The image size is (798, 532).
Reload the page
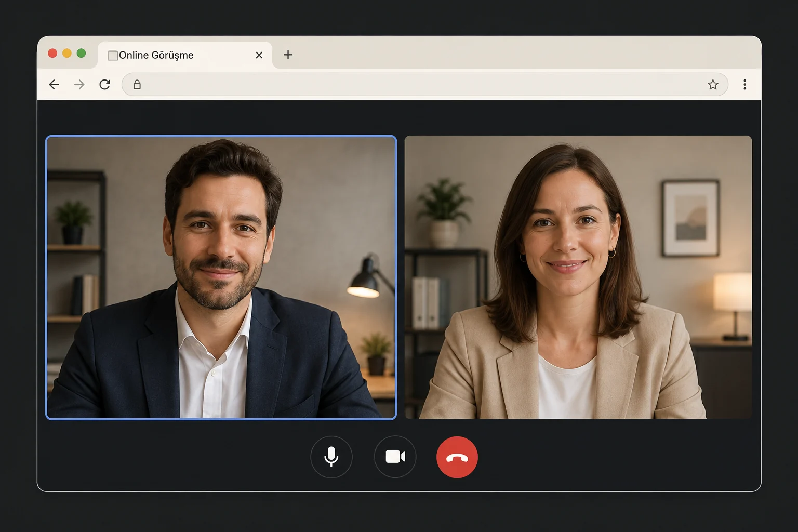104,84
